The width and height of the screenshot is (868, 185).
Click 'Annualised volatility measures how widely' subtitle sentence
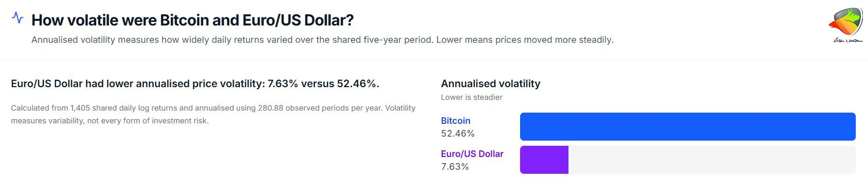(x=232, y=40)
